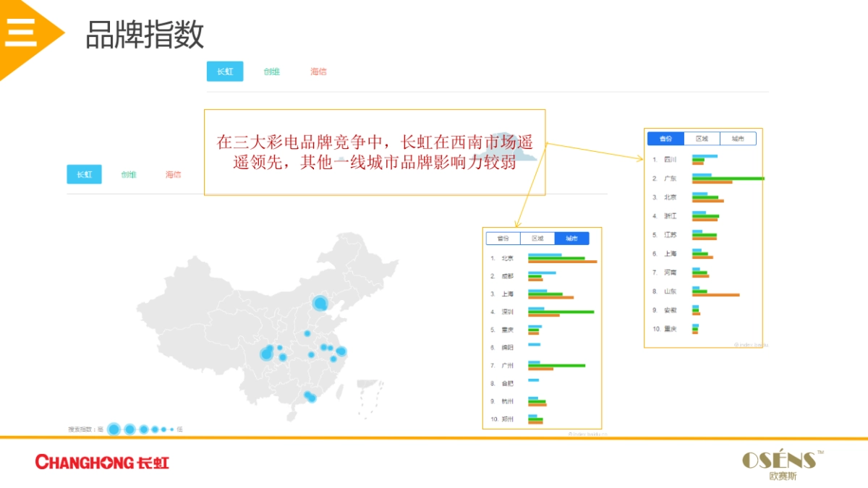Click the long green bar for 深圳
This screenshot has width=868, height=488.
[561, 312]
